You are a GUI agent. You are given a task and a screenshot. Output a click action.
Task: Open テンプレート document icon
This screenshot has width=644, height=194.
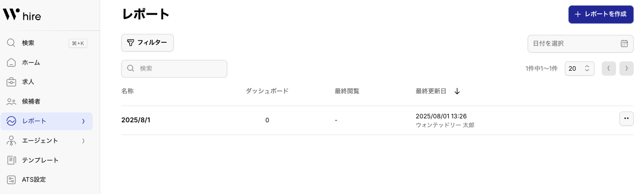coord(11,160)
